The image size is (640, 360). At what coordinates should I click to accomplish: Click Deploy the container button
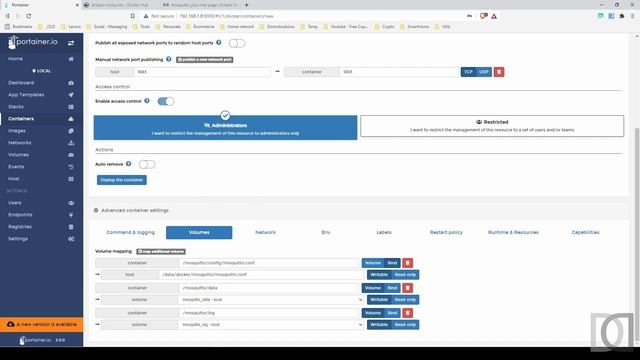click(x=122, y=180)
